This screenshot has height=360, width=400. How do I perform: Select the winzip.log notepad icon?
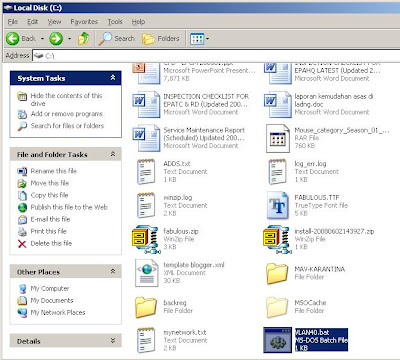coord(146,205)
